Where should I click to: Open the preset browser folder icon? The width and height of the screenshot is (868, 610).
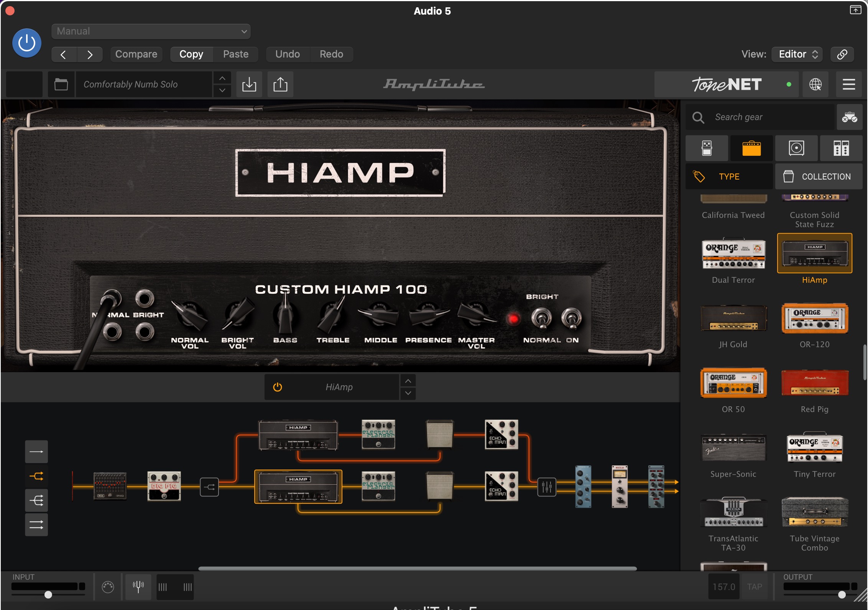pos(61,84)
